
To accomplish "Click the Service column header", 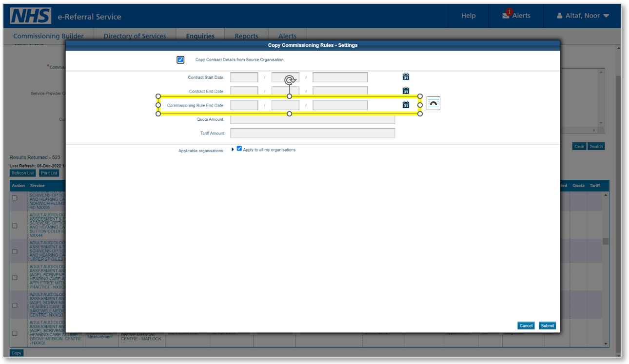I will coord(37,186).
